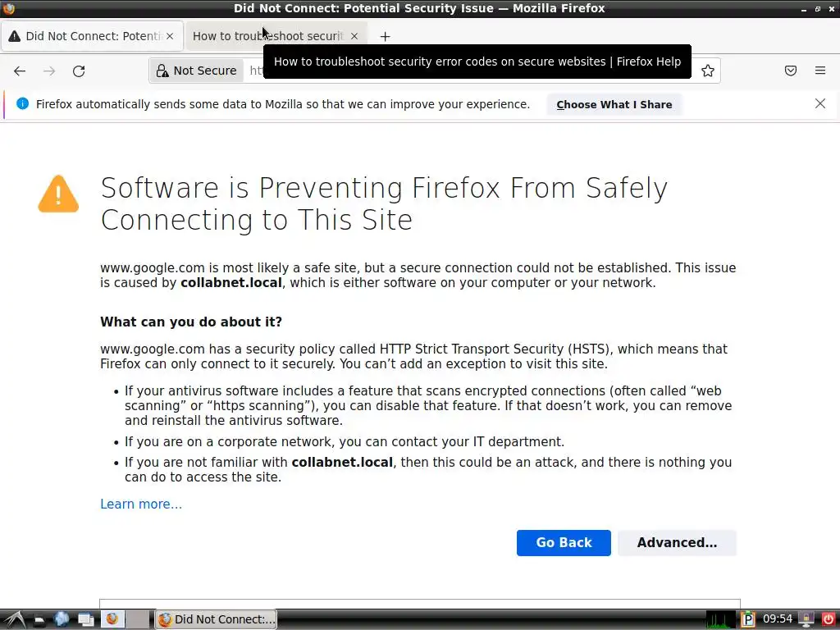Screen dimensions: 840x630
Task: Close the 'Did Not Connect' tab
Action: (170, 36)
